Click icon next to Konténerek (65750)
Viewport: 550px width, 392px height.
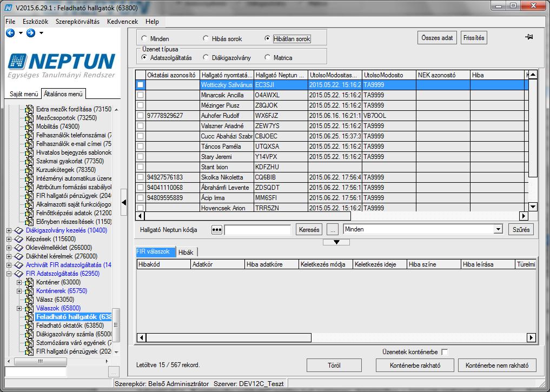(x=29, y=291)
